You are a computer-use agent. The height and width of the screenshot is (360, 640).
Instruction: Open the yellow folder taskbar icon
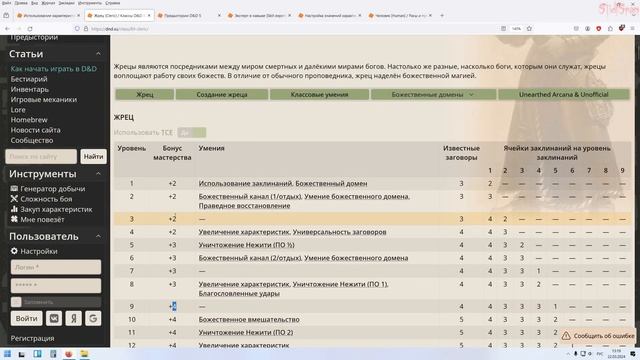tap(84, 354)
